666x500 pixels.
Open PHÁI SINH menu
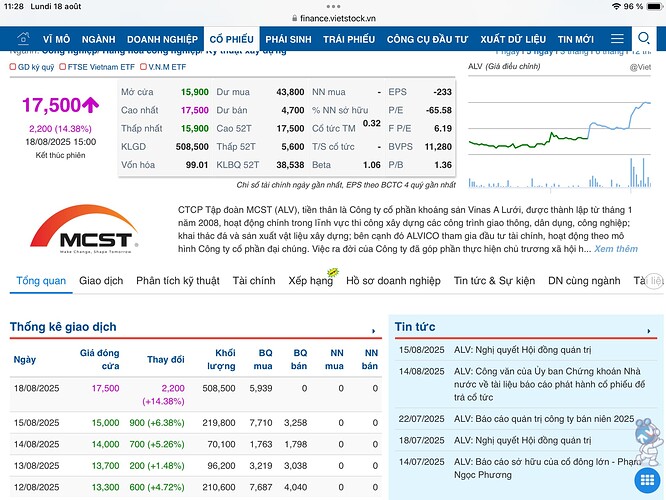coord(288,40)
